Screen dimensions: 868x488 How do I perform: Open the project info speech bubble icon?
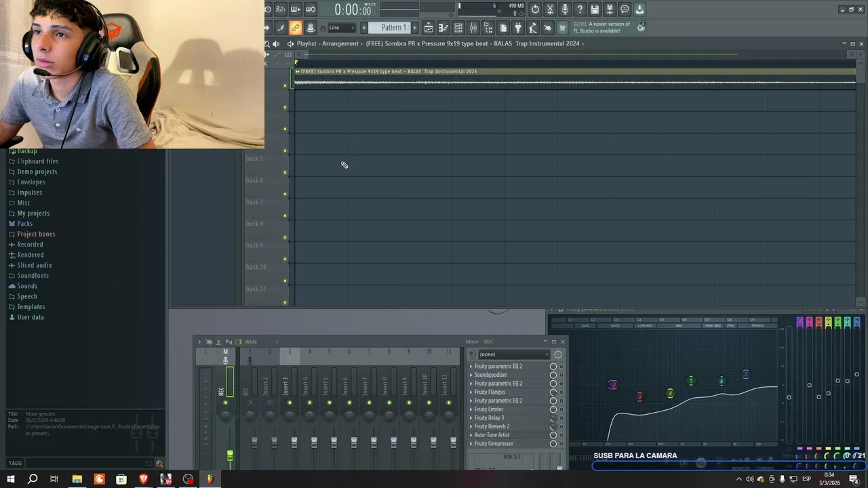624,9
